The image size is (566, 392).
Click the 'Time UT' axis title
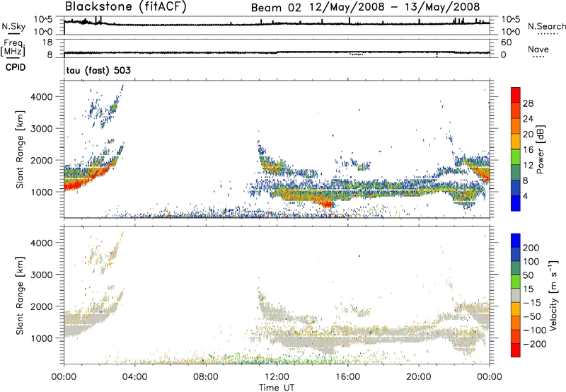(277, 387)
